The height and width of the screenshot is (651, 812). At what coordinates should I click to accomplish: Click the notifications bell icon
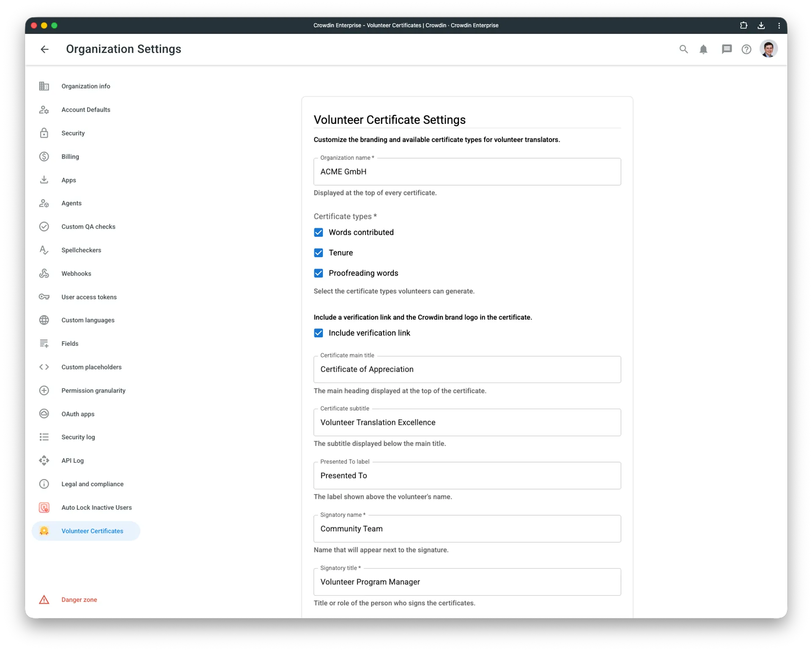(704, 49)
